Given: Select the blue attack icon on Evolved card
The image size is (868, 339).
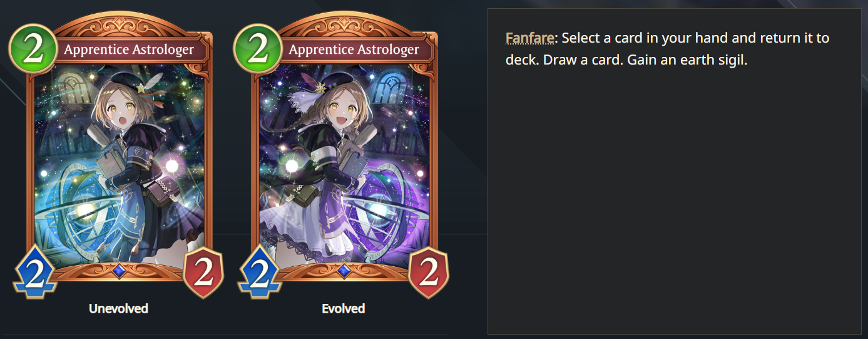Looking at the screenshot, I should tap(260, 271).
